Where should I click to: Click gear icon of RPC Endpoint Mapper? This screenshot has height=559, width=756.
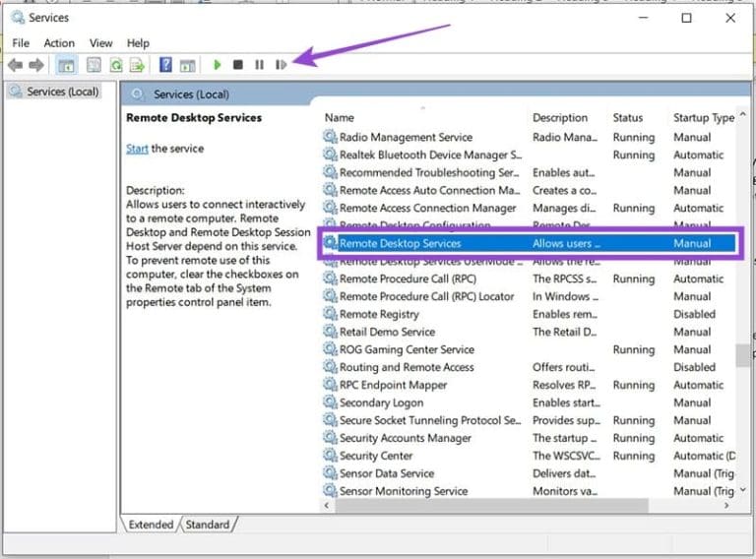330,385
